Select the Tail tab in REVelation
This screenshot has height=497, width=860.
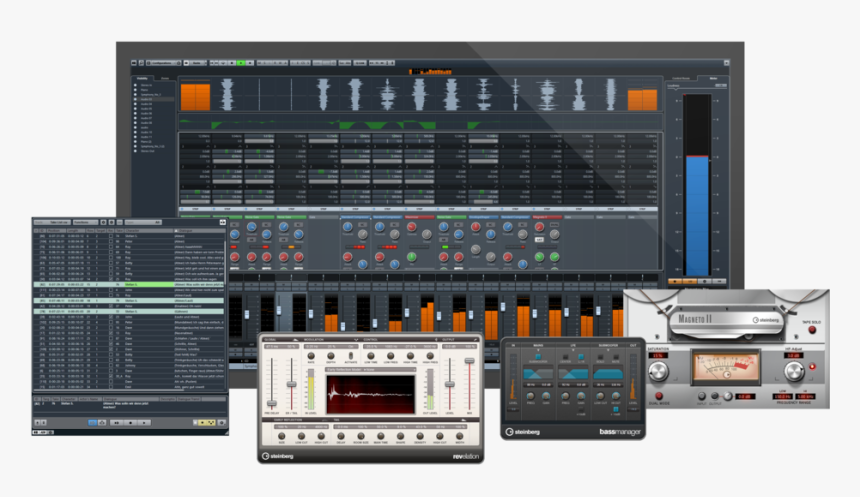click(x=336, y=420)
